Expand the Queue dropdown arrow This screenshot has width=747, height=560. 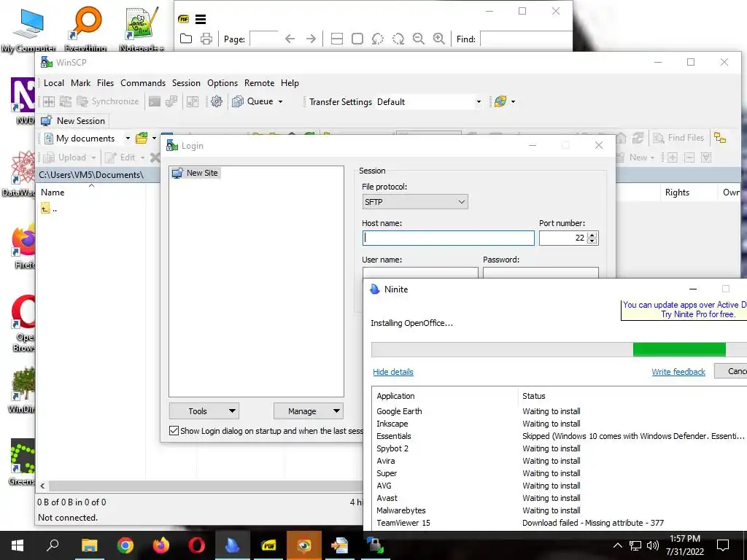click(281, 101)
